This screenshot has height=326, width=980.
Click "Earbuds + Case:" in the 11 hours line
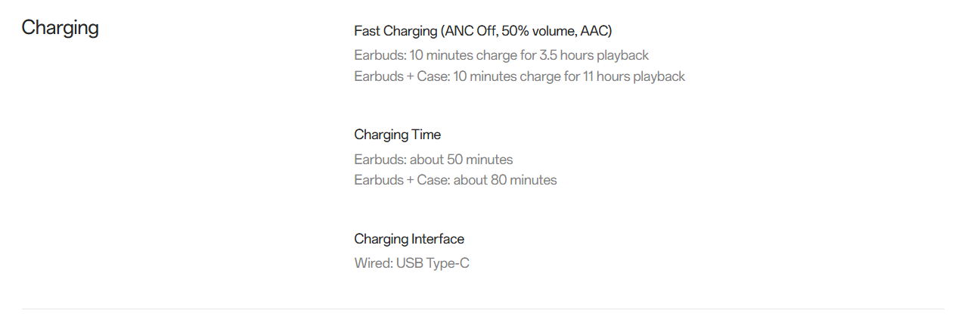click(x=402, y=76)
